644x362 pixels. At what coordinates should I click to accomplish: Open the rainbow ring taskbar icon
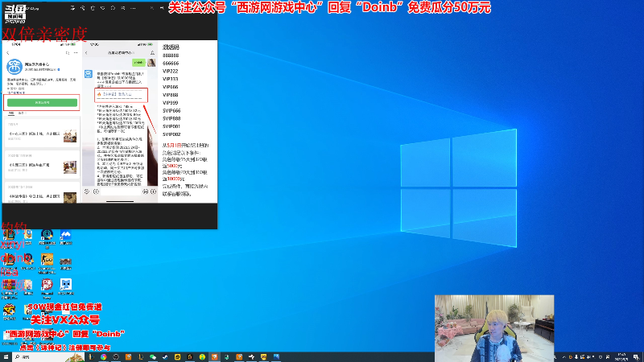tap(104, 357)
